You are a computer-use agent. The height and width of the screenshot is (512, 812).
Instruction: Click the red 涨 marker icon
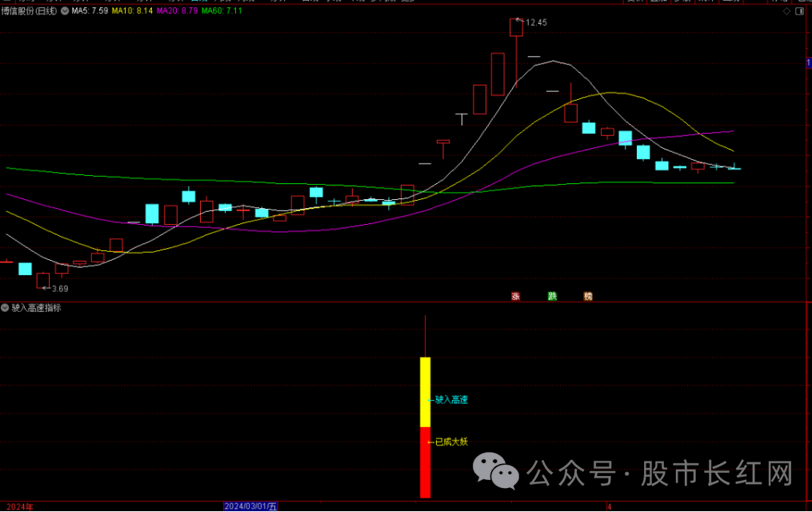pyautogui.click(x=516, y=296)
